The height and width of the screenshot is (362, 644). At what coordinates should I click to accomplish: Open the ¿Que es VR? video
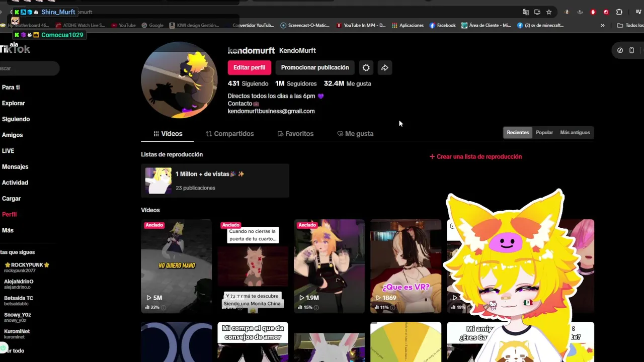[x=406, y=266]
